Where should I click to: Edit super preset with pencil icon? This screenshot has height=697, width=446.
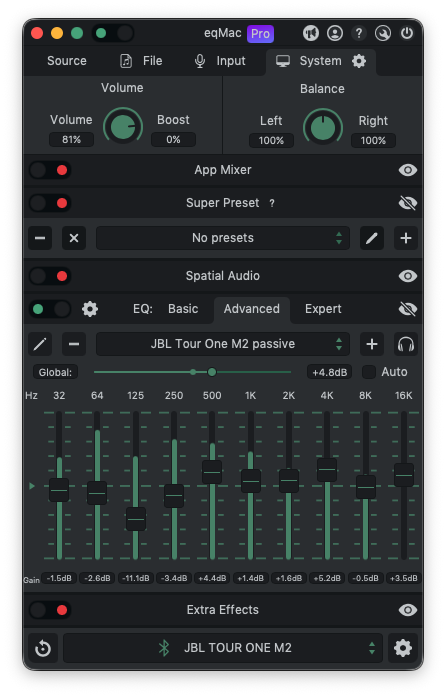[x=372, y=238]
